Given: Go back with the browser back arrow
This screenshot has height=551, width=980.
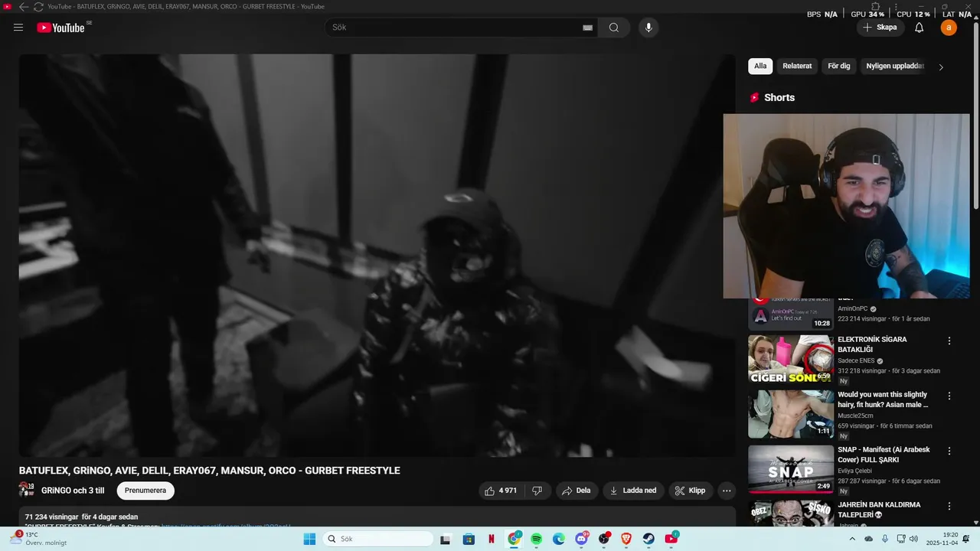Looking at the screenshot, I should pos(23,6).
